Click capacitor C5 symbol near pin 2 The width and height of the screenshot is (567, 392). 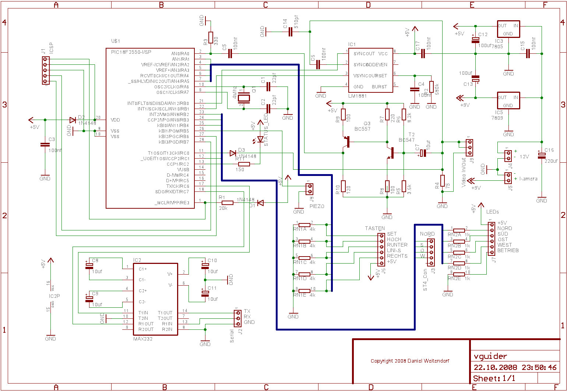(230, 54)
